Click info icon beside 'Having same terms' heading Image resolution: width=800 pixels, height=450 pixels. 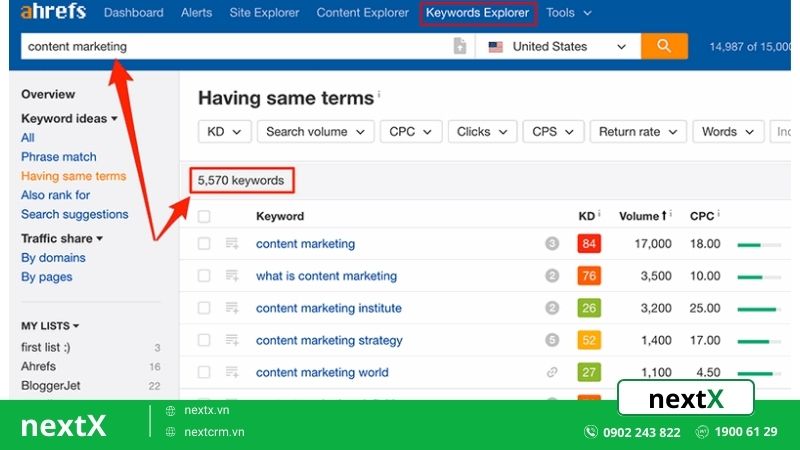tap(379, 94)
